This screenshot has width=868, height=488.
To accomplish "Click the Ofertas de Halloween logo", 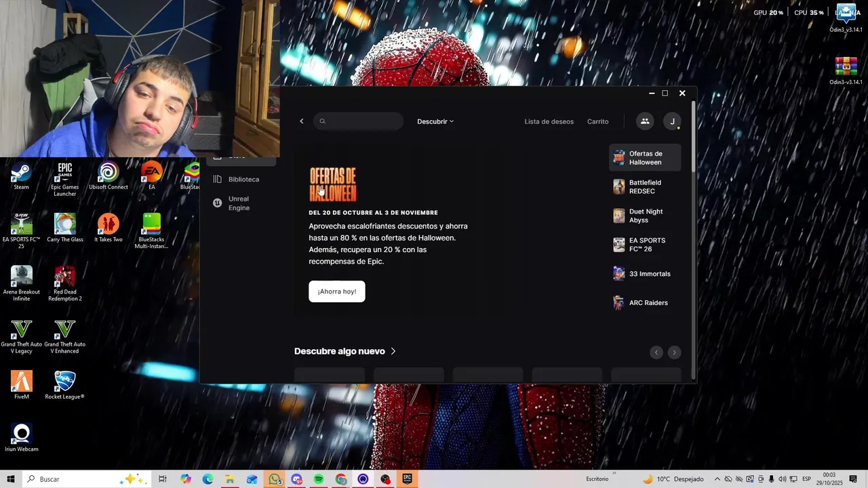I will [333, 184].
